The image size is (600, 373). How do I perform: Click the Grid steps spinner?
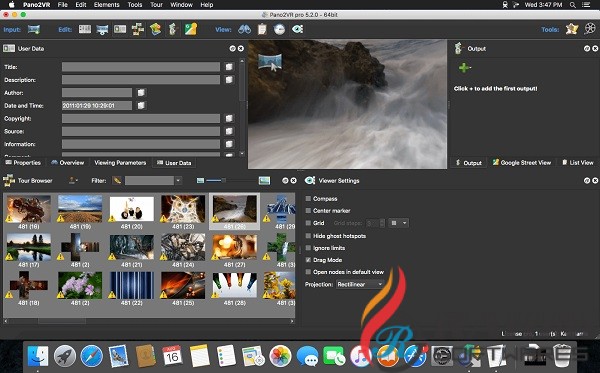pyautogui.click(x=375, y=223)
